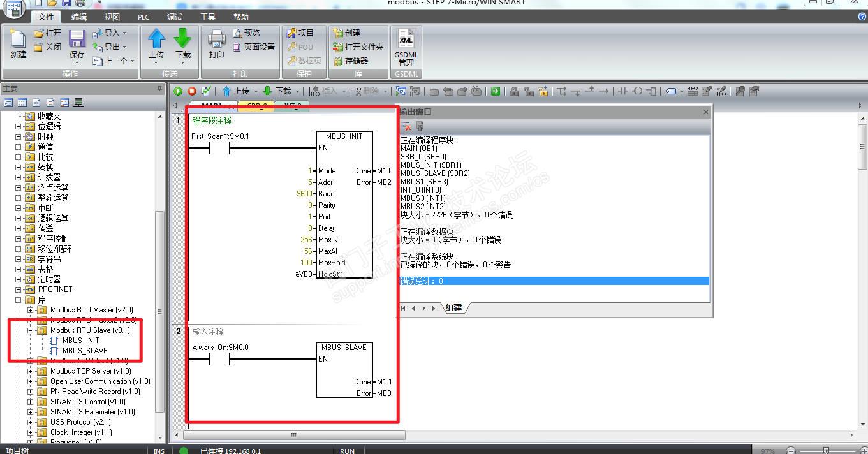Viewport: 868px width, 454px height.
Task: Click 创建 library button
Action: coord(348,33)
